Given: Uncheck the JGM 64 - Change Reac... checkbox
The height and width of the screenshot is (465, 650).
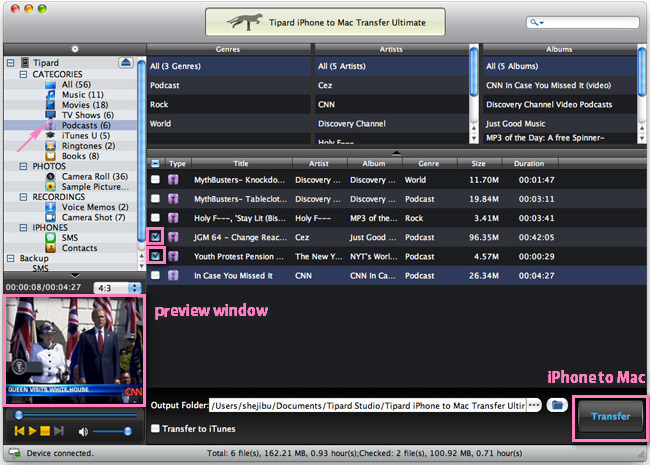Looking at the screenshot, I should pyautogui.click(x=155, y=237).
